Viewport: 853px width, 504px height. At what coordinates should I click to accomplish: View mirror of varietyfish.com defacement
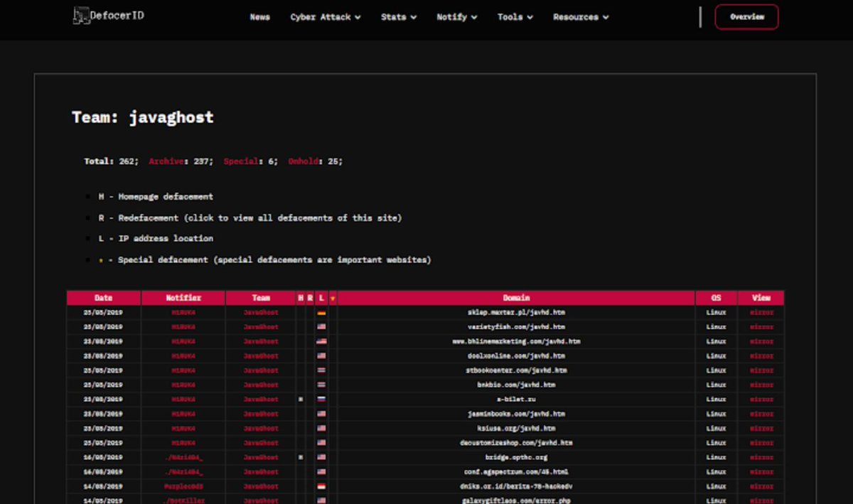click(x=761, y=327)
